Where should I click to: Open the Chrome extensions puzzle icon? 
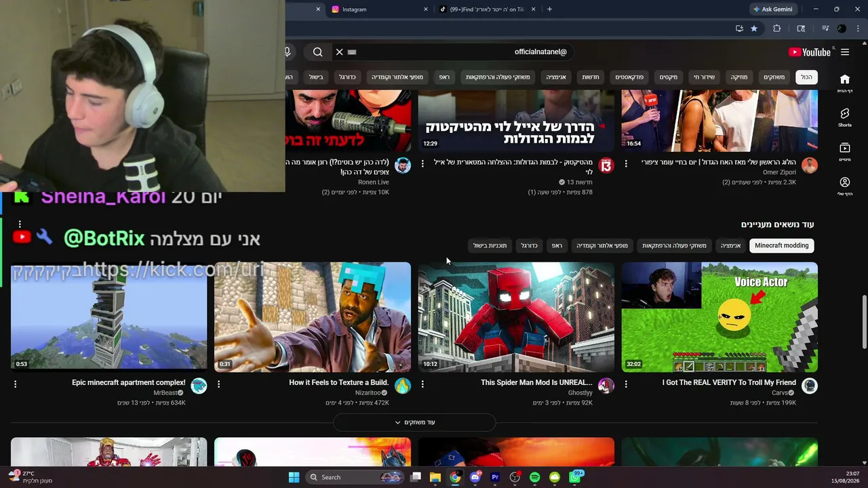coord(777,28)
